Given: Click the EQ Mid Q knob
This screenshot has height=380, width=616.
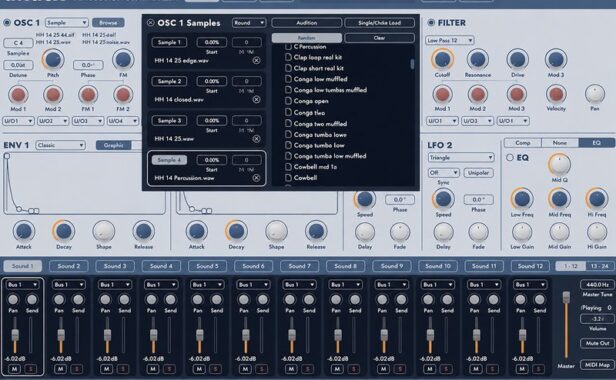Looking at the screenshot, I should pos(559,164).
